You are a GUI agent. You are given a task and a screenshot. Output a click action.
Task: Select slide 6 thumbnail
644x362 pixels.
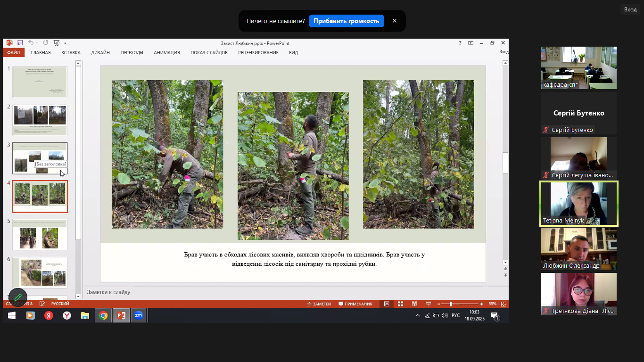[40, 272]
